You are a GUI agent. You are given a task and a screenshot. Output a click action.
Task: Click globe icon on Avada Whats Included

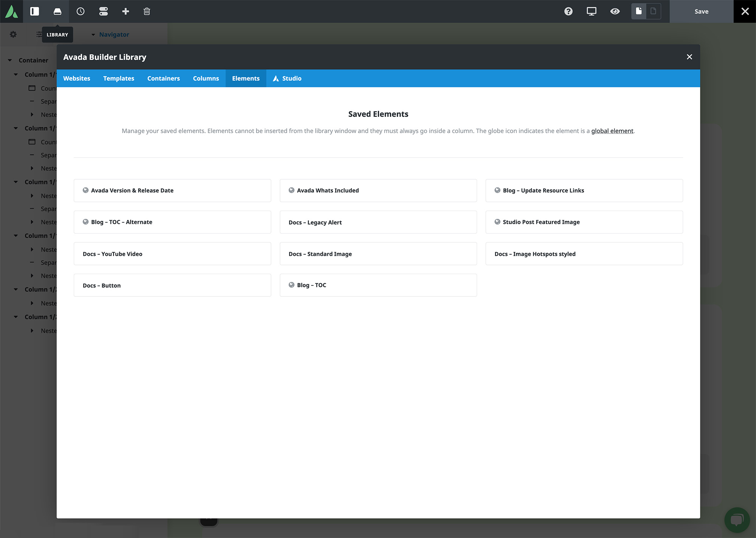[291, 190]
